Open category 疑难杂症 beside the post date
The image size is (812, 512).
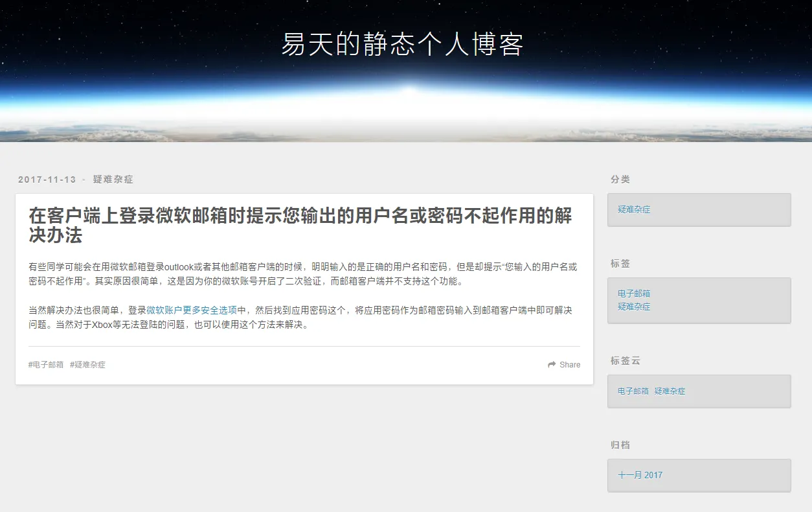(113, 180)
